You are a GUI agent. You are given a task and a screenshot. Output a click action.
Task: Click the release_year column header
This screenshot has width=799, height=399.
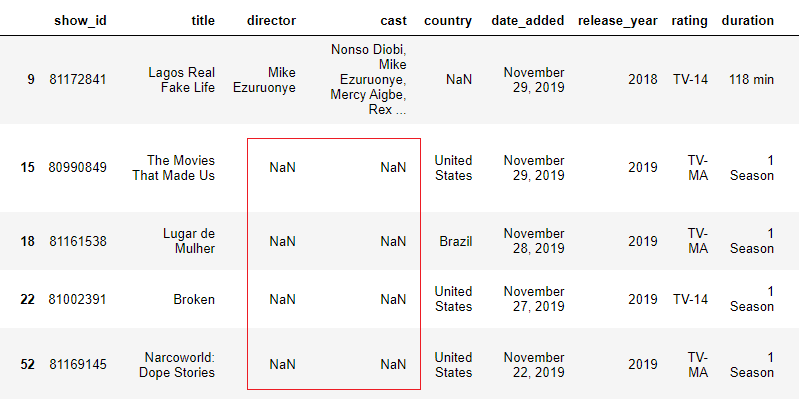coord(618,21)
